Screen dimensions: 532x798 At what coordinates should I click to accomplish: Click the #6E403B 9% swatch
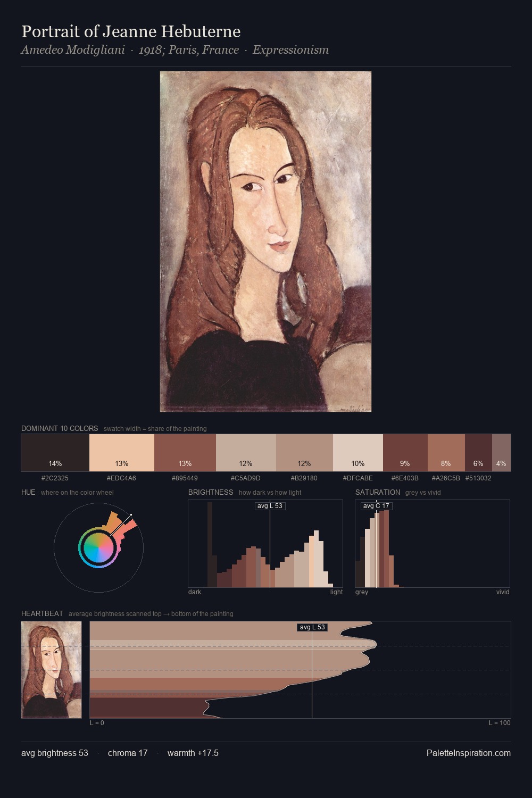[405, 453]
